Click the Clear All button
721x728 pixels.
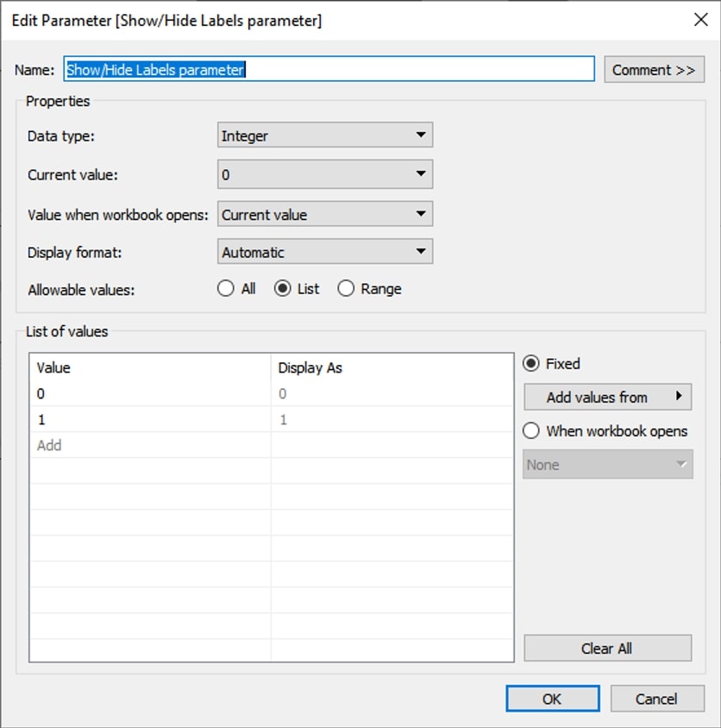pos(607,648)
